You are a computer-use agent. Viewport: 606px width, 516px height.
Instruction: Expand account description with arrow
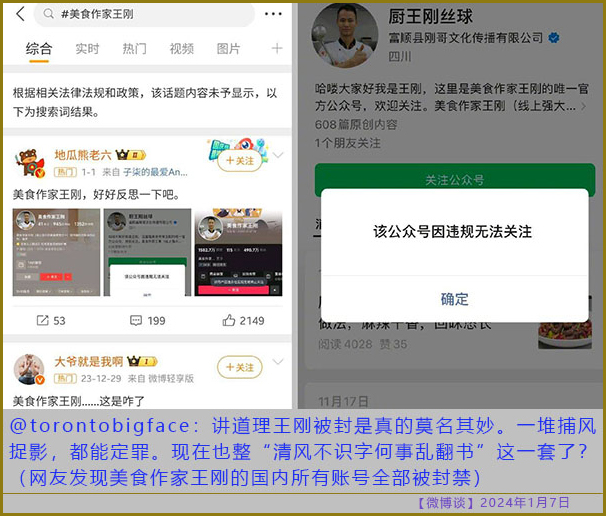[x=583, y=106]
